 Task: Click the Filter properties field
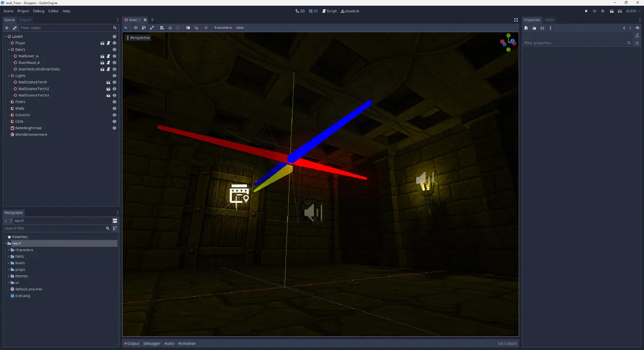click(578, 43)
